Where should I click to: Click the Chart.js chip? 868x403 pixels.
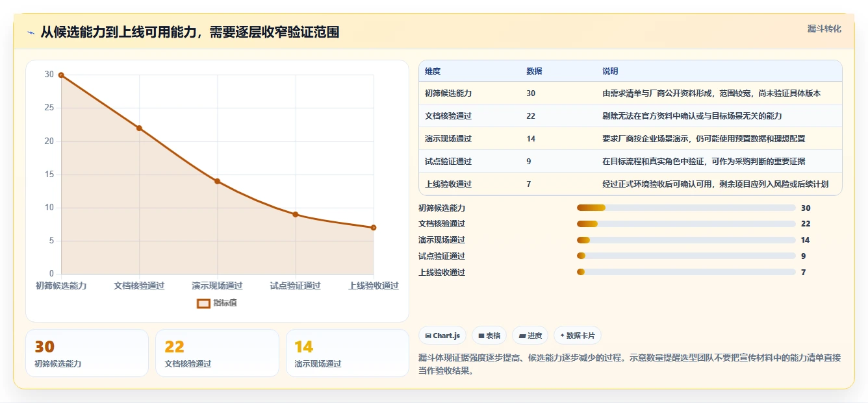pyautogui.click(x=442, y=336)
